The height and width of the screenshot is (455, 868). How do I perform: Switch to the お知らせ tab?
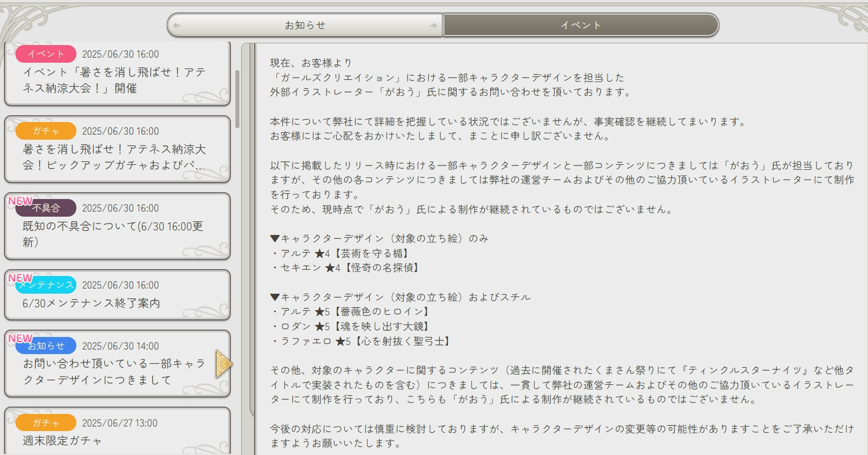coord(305,25)
